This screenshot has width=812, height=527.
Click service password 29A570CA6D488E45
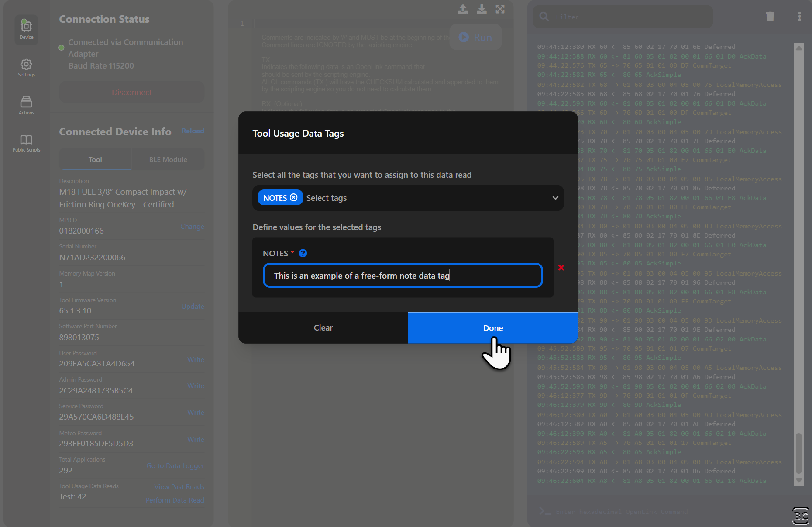[x=96, y=417]
